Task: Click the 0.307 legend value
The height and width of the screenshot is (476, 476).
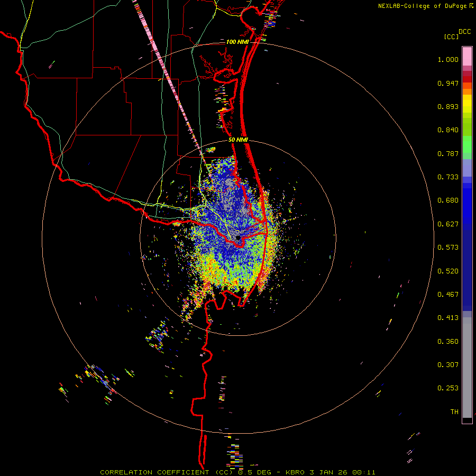Action: pyautogui.click(x=448, y=365)
